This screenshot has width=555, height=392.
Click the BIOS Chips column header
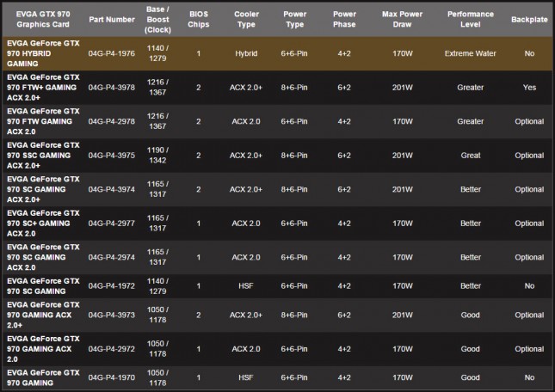tap(199, 19)
